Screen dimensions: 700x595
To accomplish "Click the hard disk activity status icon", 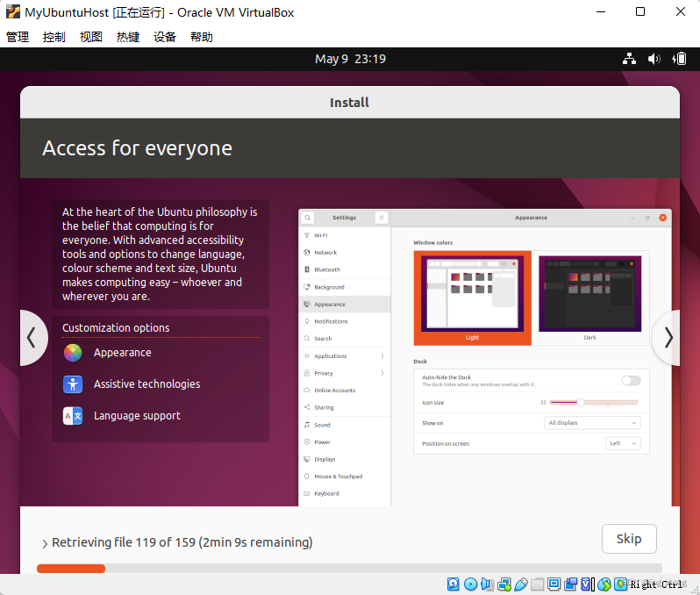I will pos(454,584).
